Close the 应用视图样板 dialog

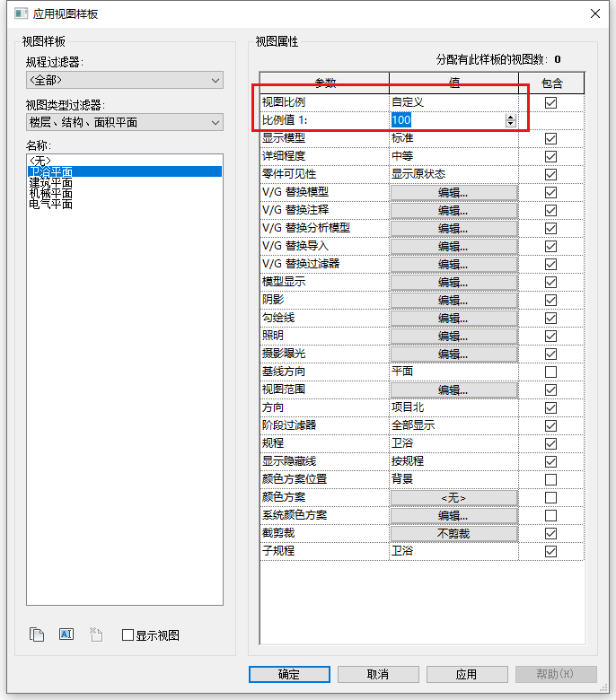point(595,13)
